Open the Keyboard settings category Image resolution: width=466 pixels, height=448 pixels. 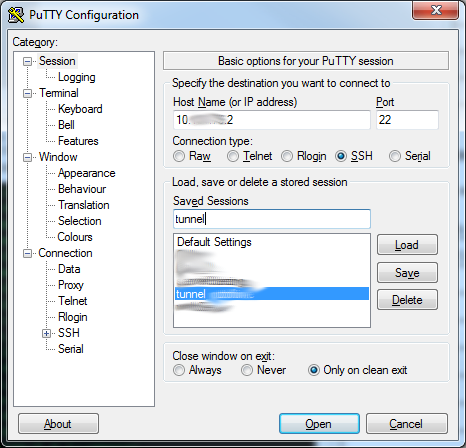pyautogui.click(x=80, y=109)
